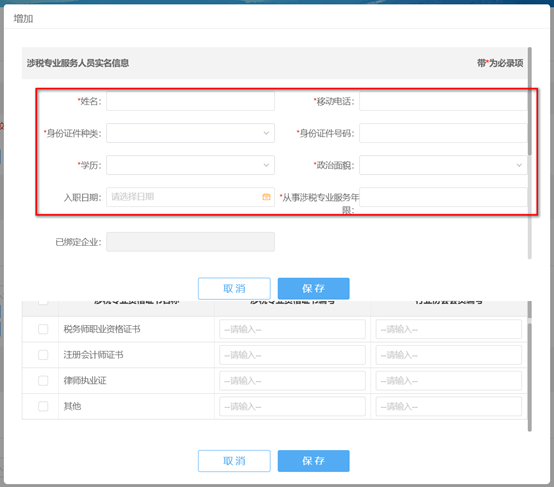Click last-column input for 其他 row
The height and width of the screenshot is (487, 554).
pos(449,406)
